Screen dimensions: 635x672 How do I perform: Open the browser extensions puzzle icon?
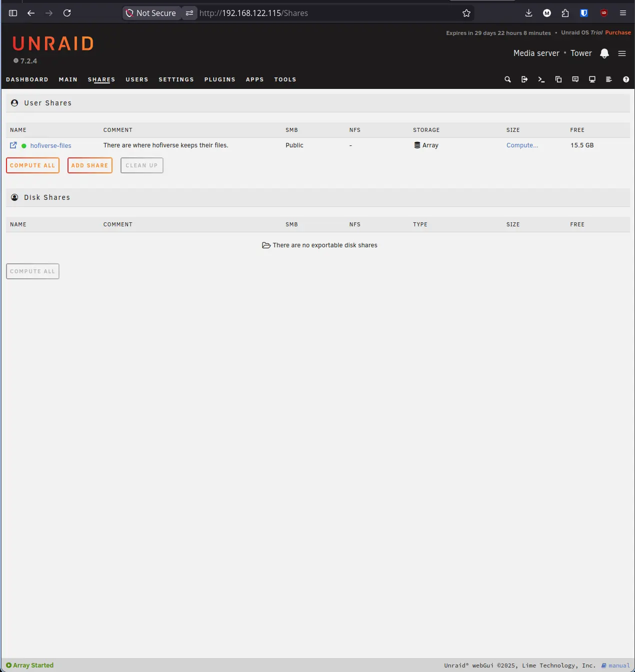[565, 13]
